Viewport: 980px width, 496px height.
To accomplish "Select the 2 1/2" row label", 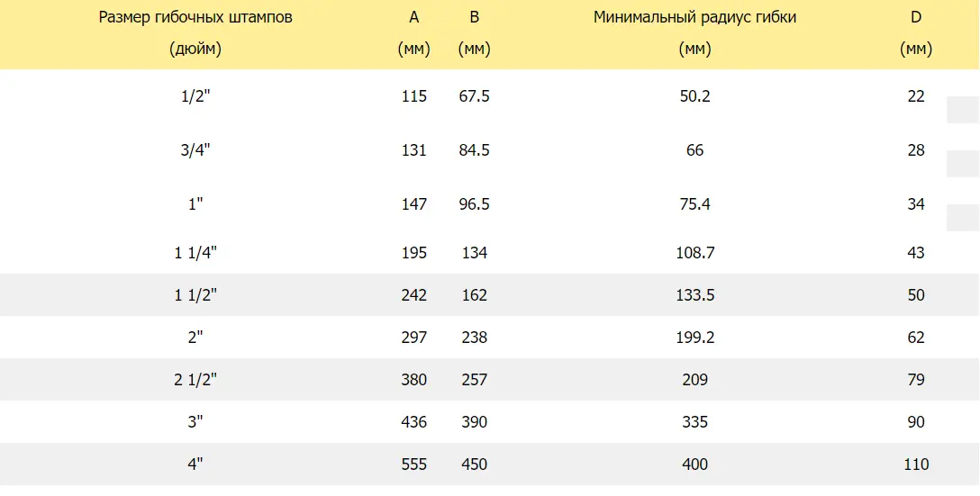I will click(195, 380).
